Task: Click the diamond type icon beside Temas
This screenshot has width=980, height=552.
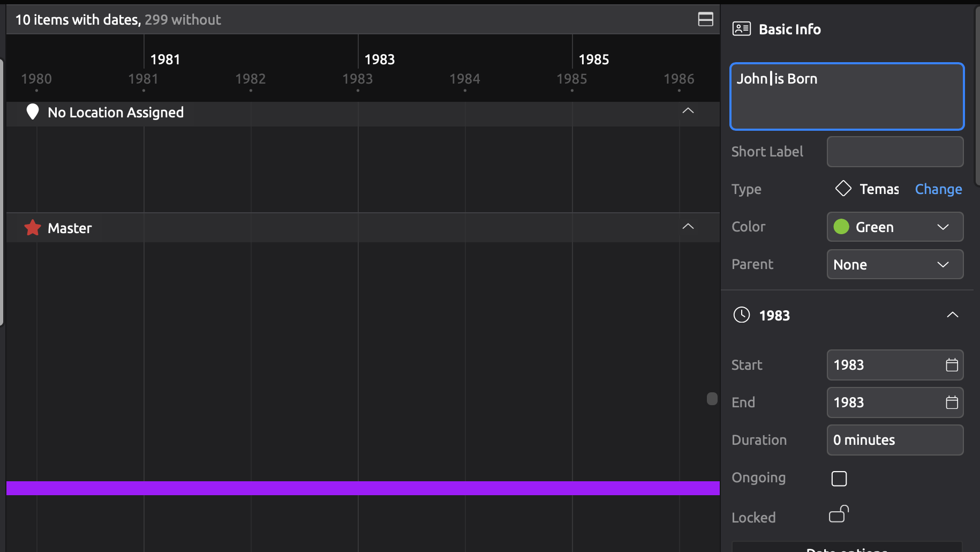Action: tap(843, 189)
